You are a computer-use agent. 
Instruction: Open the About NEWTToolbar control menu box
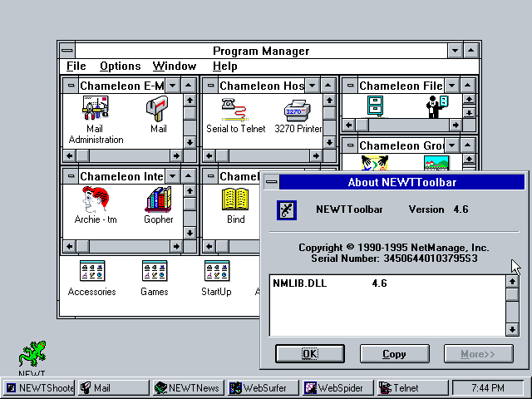point(271,182)
